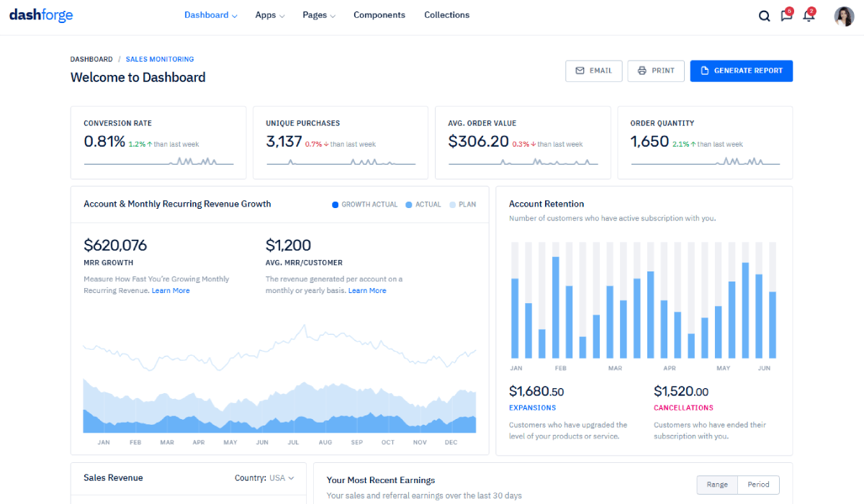Click the document icon on Generate Report
Screen dimensions: 864x504
coord(704,71)
